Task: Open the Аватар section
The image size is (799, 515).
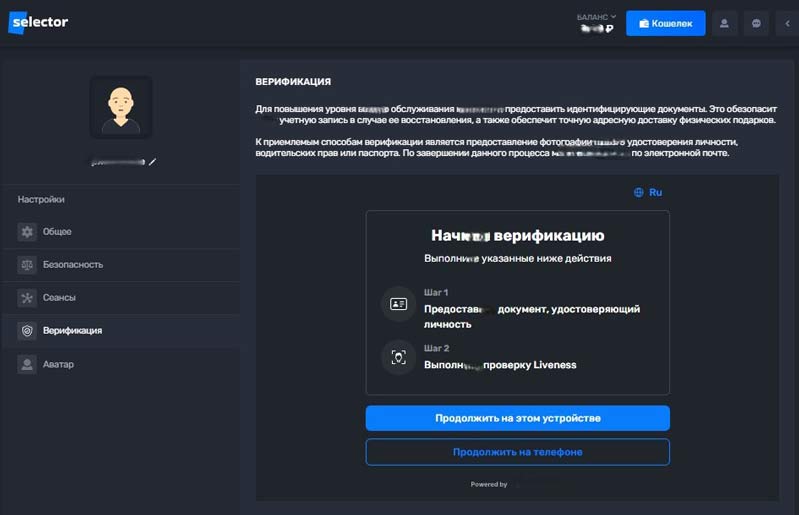Action: [x=121, y=364]
